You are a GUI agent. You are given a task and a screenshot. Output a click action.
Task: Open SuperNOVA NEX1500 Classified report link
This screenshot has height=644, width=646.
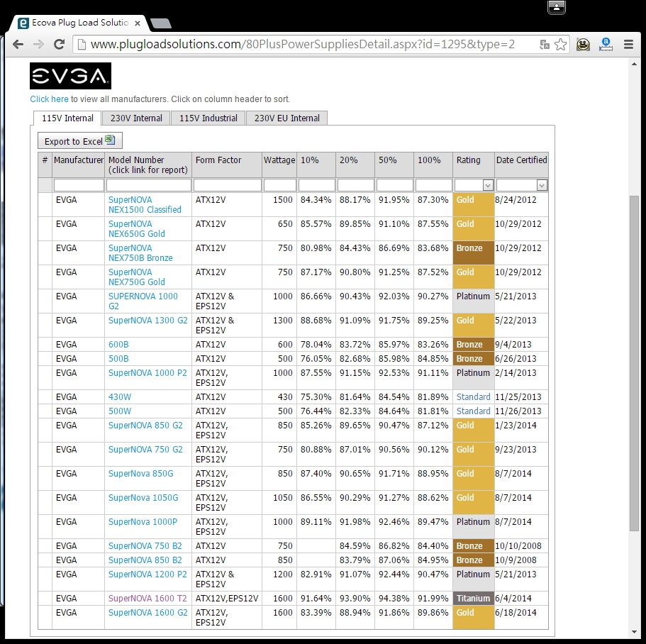point(145,205)
